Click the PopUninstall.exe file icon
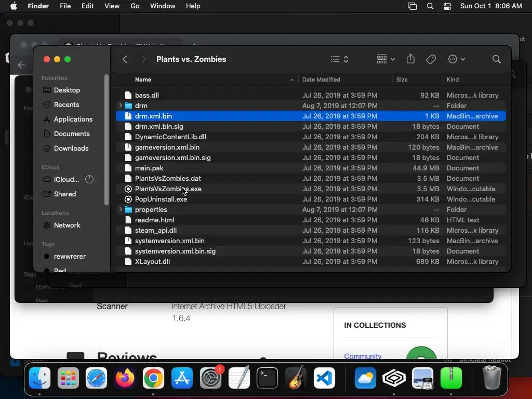 tap(128, 199)
